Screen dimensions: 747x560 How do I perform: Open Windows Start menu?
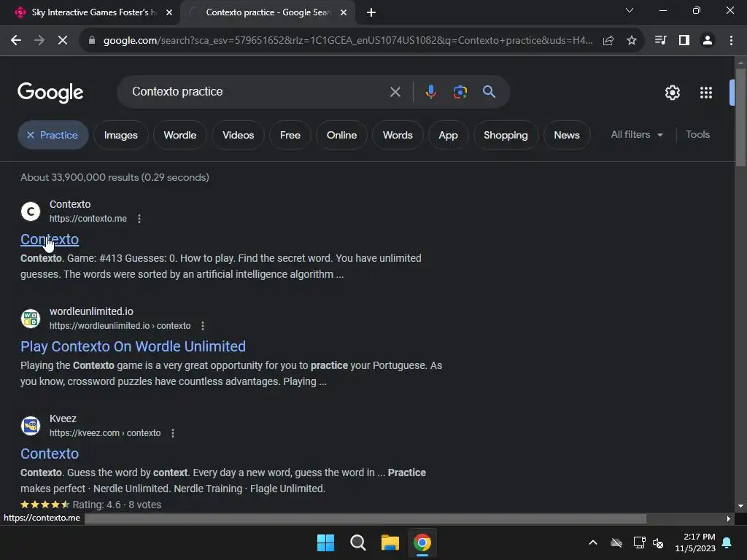[x=326, y=542]
